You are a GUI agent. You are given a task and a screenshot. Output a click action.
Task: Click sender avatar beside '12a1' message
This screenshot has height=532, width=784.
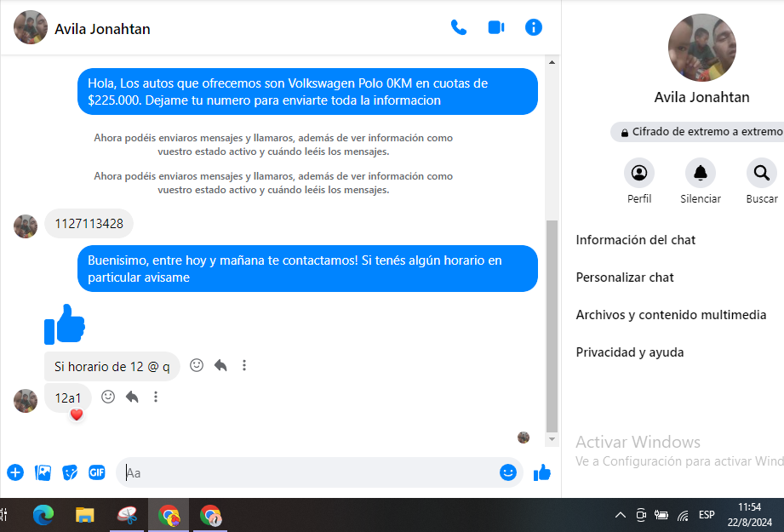click(x=26, y=401)
